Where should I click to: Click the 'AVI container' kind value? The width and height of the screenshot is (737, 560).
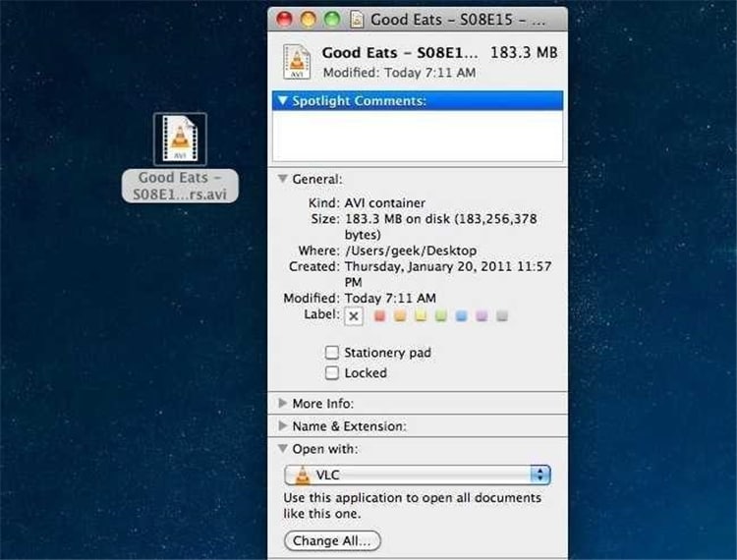click(x=385, y=203)
